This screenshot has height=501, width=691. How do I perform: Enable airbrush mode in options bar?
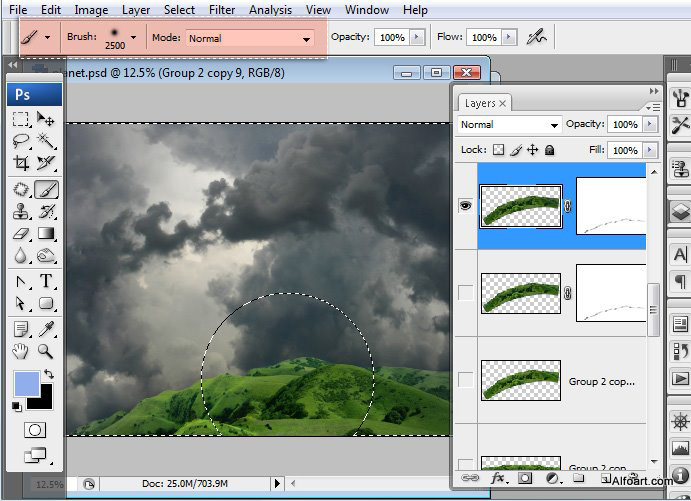click(537, 37)
